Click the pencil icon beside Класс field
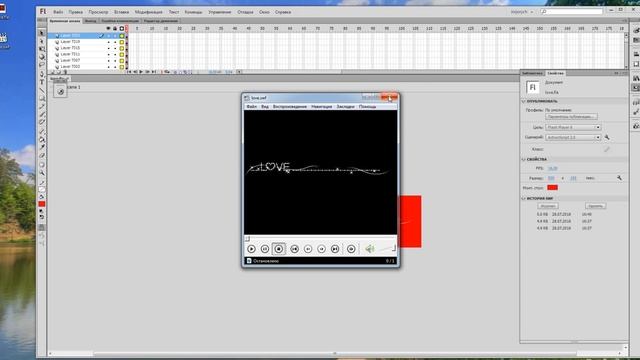Viewport: 640px width, 360px height. [607, 149]
